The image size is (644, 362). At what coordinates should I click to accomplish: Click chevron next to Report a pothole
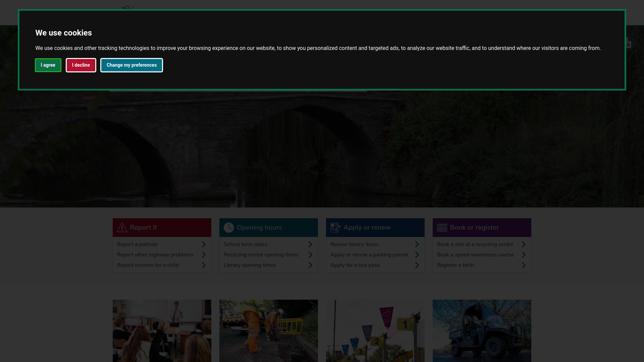pos(204,244)
